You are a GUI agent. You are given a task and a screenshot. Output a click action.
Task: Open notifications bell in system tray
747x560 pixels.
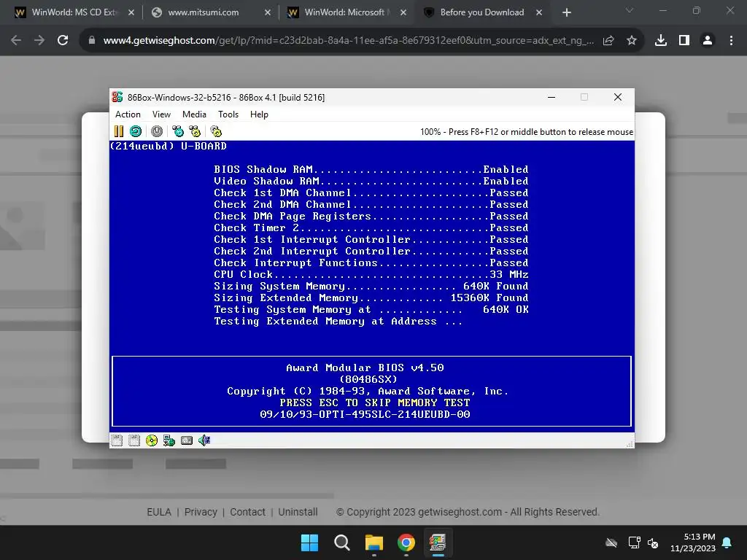727,542
